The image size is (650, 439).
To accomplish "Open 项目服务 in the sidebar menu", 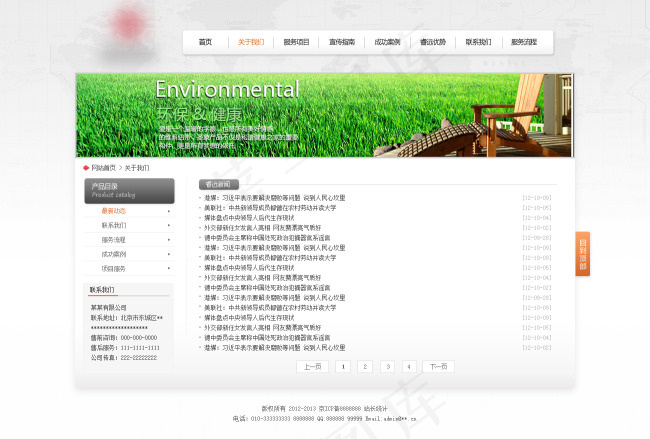I will pos(114,269).
